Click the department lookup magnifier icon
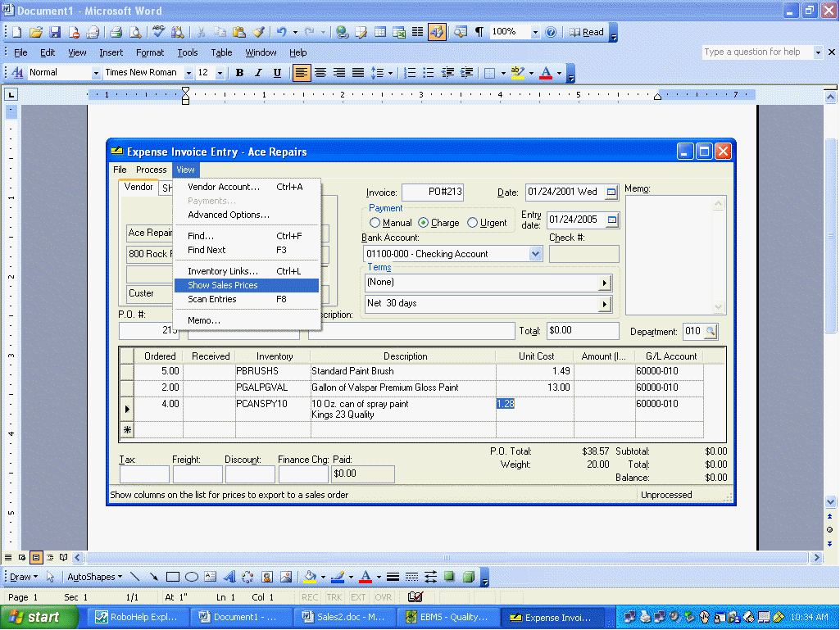This screenshot has height=630, width=840. pos(711,331)
